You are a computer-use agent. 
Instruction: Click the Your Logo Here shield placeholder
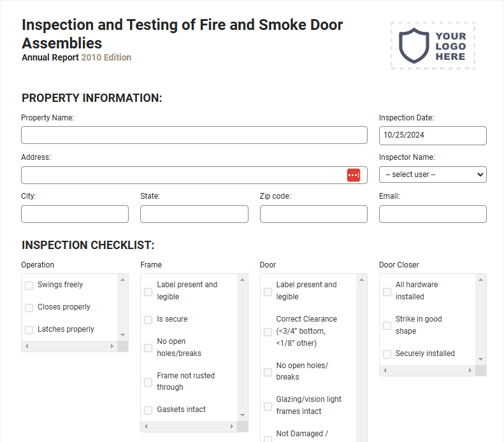[433, 46]
